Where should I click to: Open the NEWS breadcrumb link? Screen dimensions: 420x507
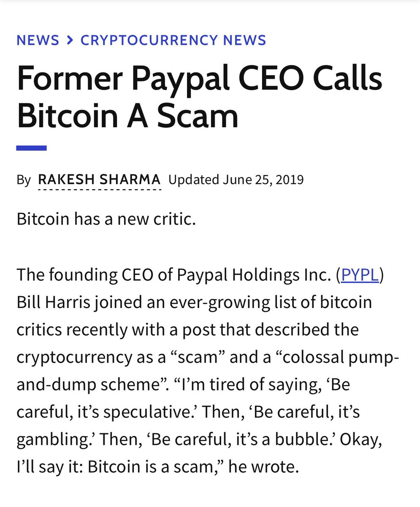[38, 40]
